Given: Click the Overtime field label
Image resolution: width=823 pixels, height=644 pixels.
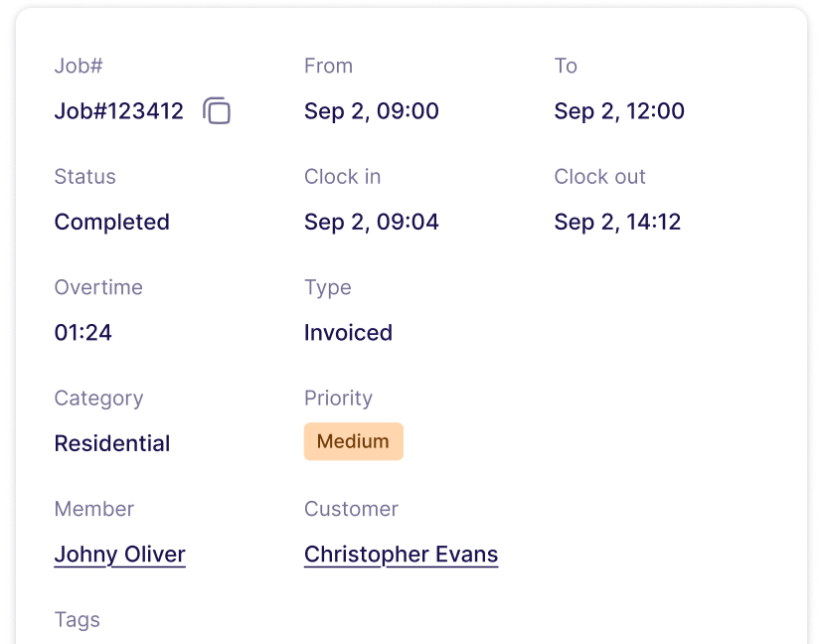Looking at the screenshot, I should (98, 287).
